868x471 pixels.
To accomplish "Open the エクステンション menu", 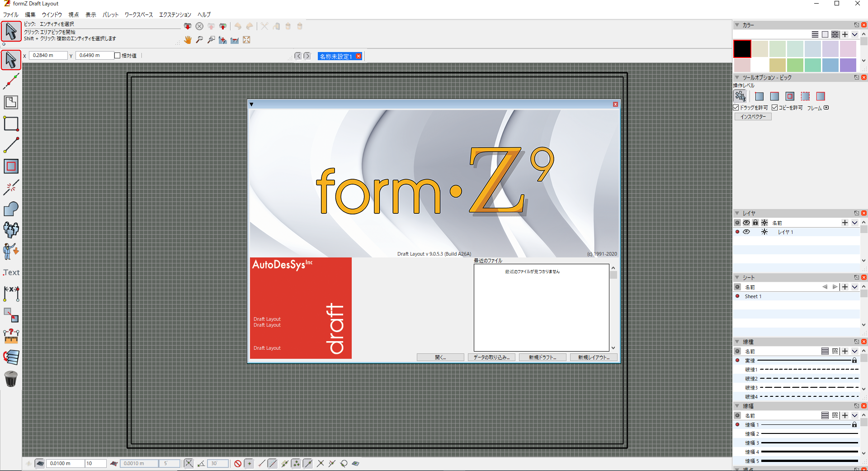I will click(175, 14).
